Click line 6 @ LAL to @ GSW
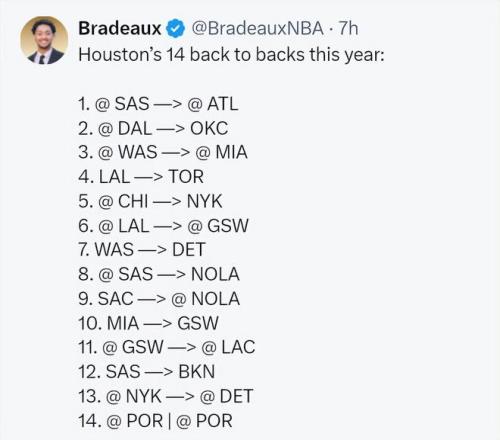 [x=164, y=226]
